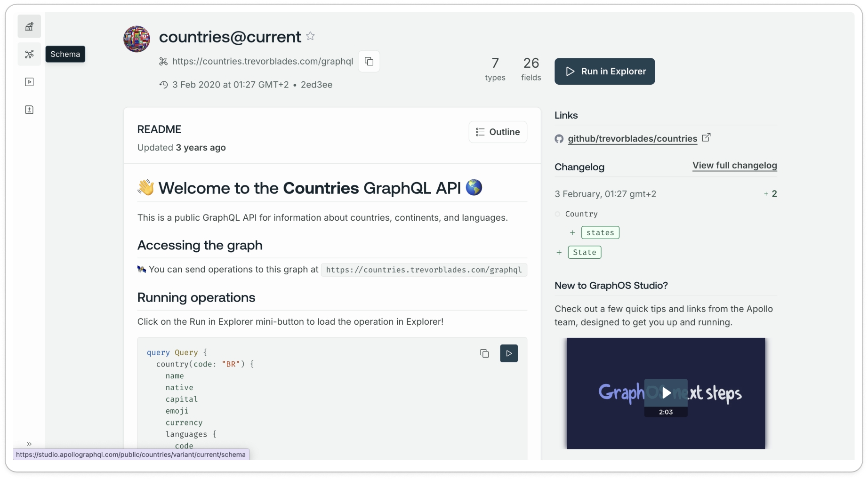The height and width of the screenshot is (479, 868).
Task: Copy the graph endpoint URL
Action: (x=369, y=62)
